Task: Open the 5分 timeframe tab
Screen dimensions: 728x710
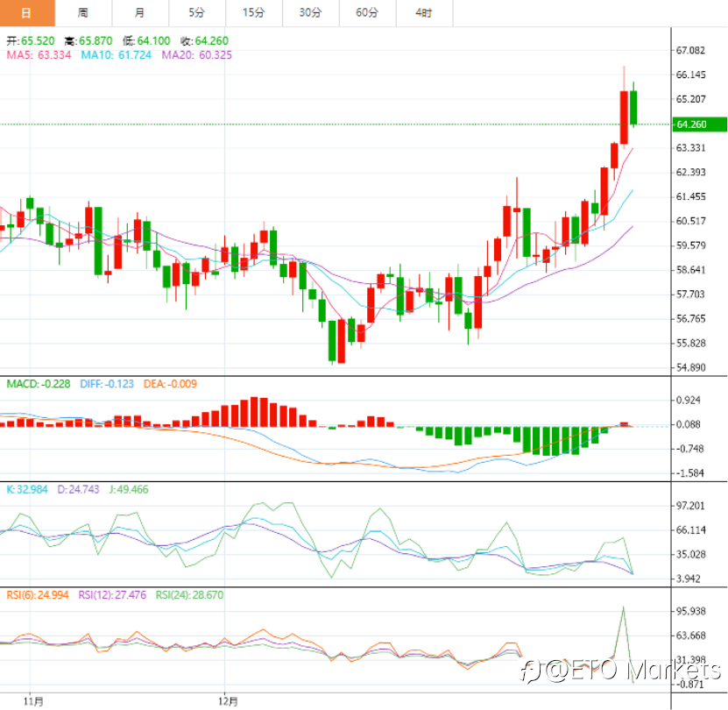Action: pyautogui.click(x=197, y=13)
